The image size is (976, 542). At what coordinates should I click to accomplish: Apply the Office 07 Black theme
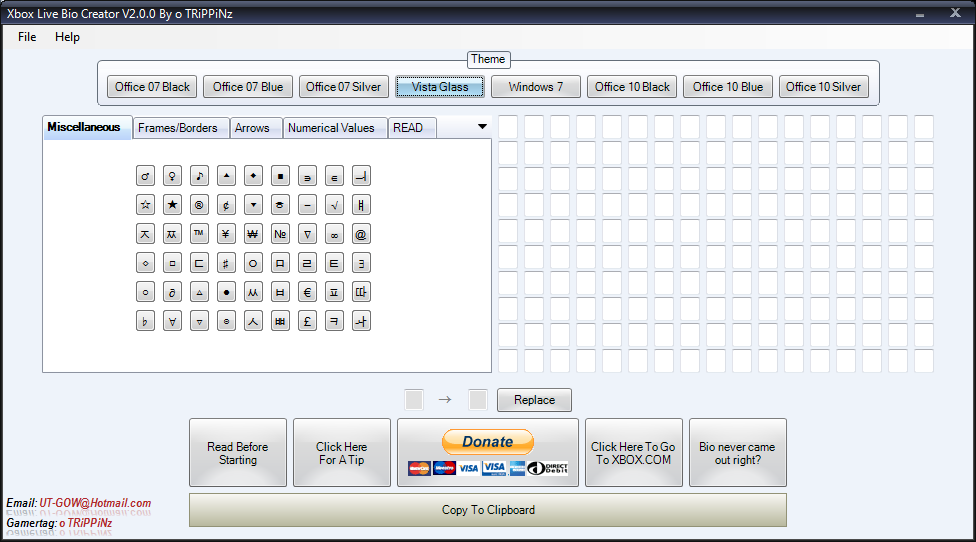pyautogui.click(x=152, y=86)
